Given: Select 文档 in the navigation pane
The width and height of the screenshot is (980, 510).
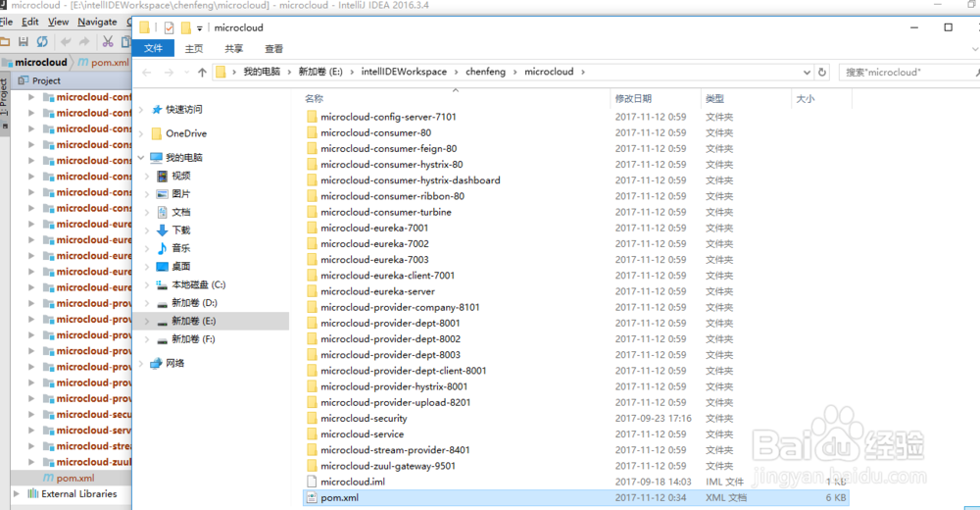Looking at the screenshot, I should [x=173, y=212].
